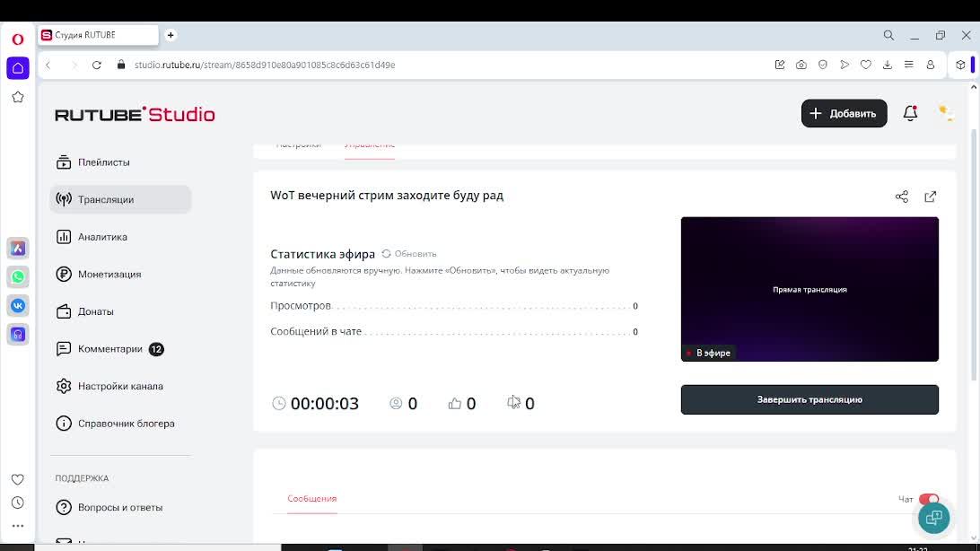
Task: Click the likes thumbs-up counter
Action: pyautogui.click(x=462, y=404)
